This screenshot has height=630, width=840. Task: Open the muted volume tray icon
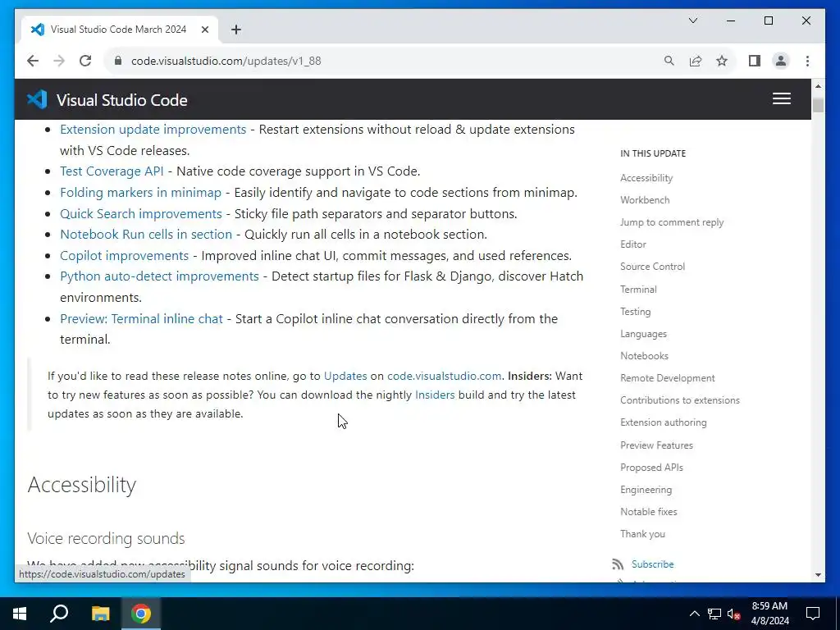(734, 614)
